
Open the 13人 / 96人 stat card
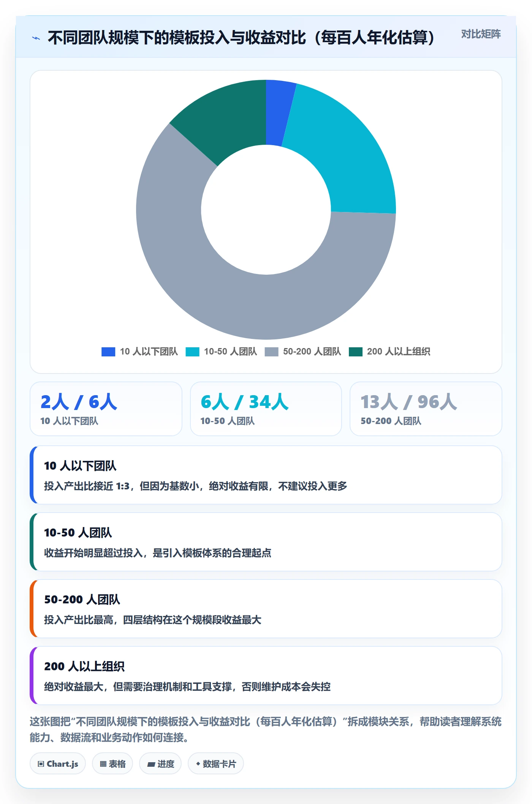pyautogui.click(x=426, y=409)
